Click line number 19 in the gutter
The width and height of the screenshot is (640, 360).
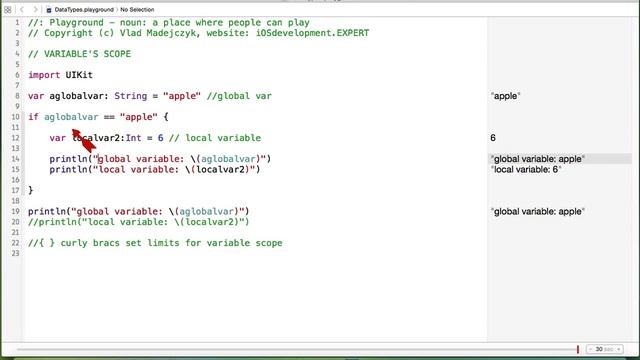16,211
